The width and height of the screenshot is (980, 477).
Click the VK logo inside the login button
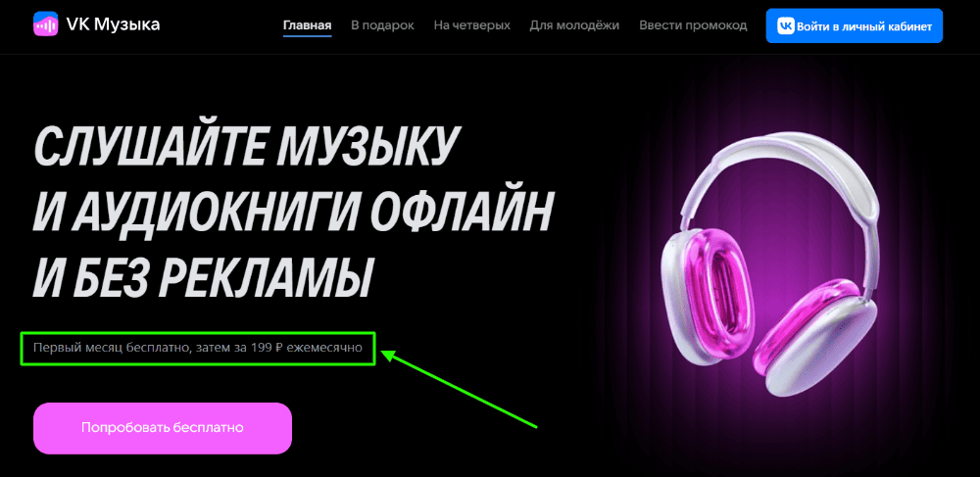(786, 26)
